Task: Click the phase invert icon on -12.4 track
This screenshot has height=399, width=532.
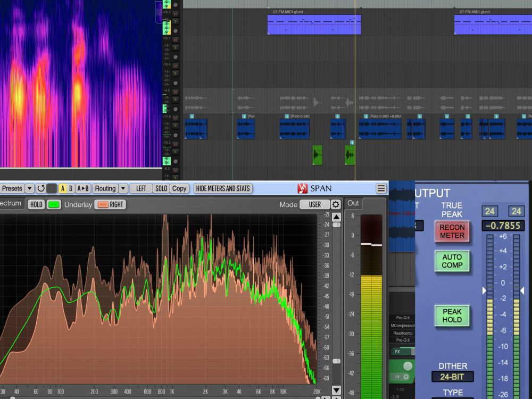Action: (176, 84)
